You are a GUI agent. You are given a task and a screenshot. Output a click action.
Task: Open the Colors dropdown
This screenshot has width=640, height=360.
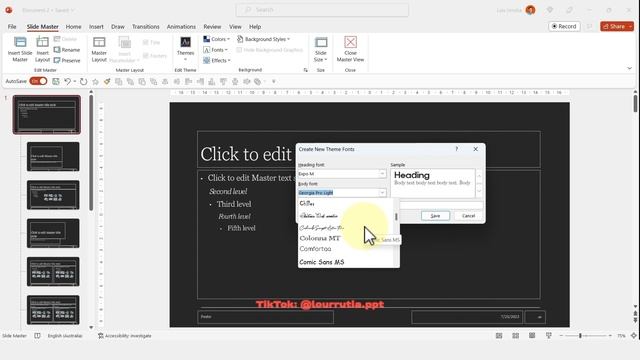pyautogui.click(x=217, y=39)
